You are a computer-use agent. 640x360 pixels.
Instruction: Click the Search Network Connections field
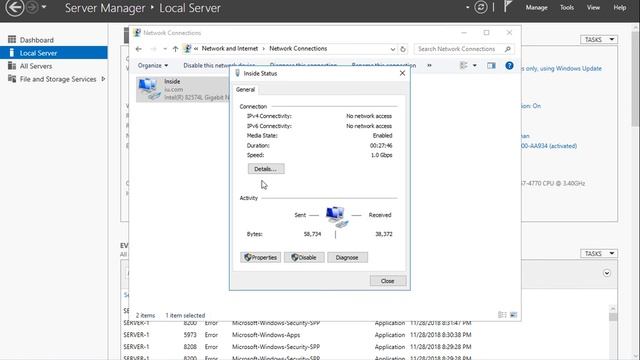point(464,49)
